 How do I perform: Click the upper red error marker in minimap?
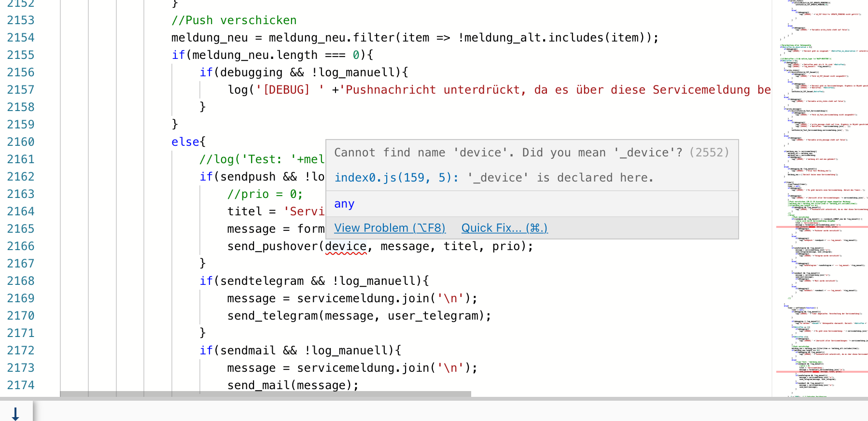point(822,226)
